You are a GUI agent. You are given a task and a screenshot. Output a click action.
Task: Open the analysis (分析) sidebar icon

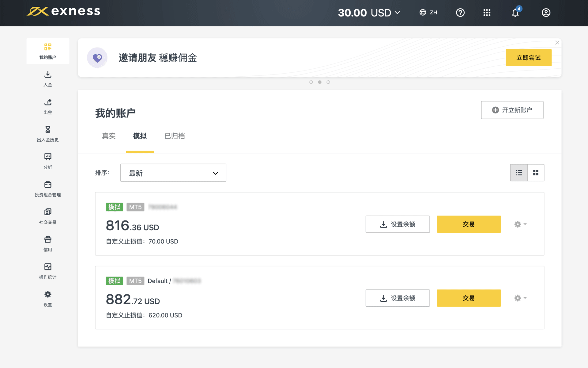[x=48, y=157]
